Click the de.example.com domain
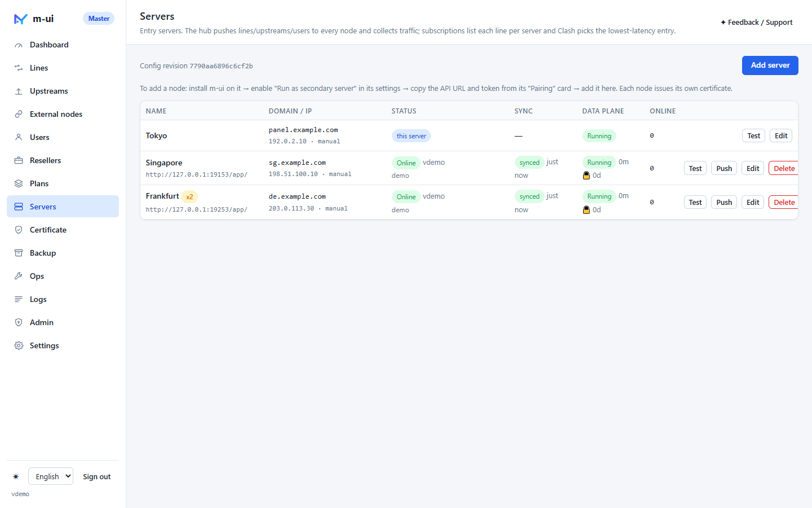 pos(297,196)
